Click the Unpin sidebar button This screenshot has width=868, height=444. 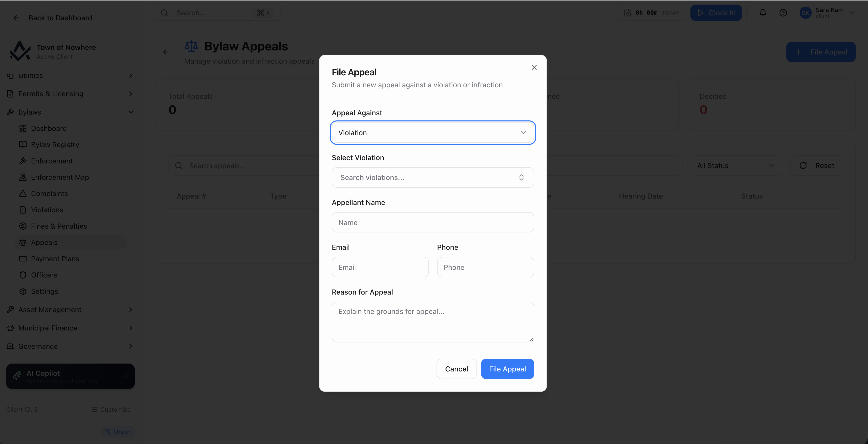118,432
